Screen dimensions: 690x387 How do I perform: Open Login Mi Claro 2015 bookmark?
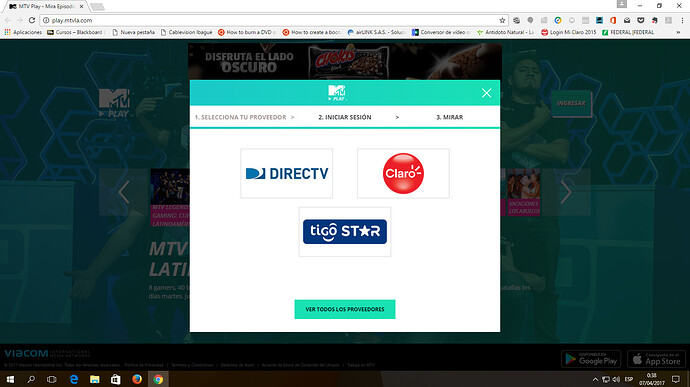pos(569,32)
